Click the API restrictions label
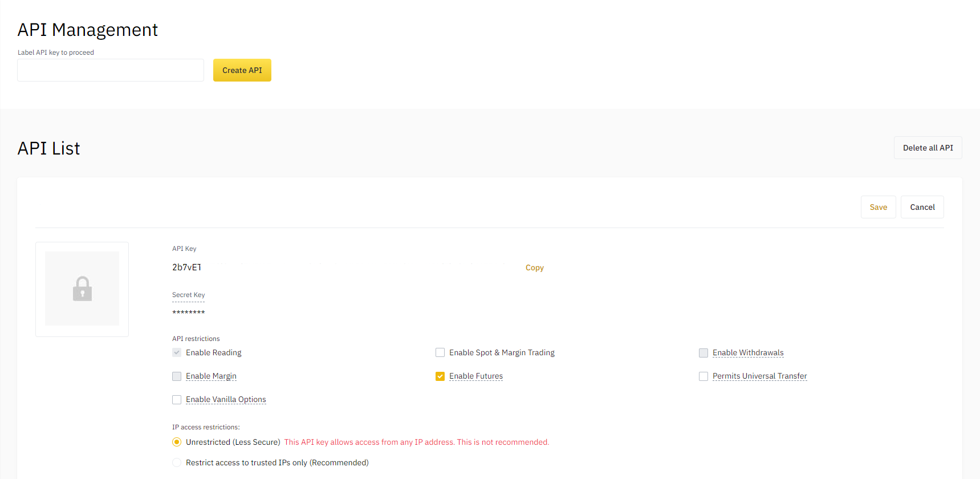Screen dimensions: 980x479 coord(196,339)
